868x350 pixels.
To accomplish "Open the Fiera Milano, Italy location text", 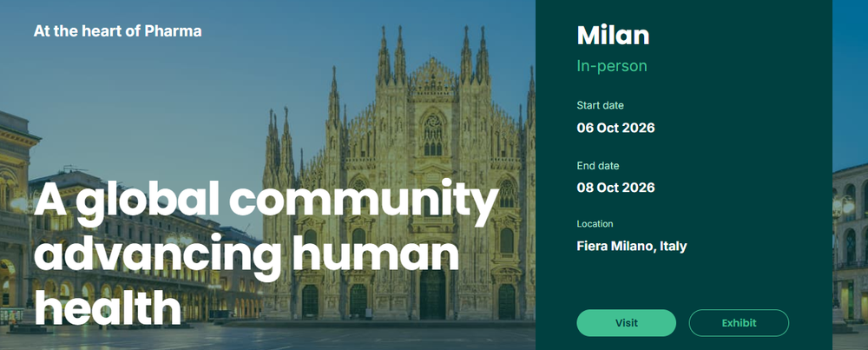I will click(631, 247).
